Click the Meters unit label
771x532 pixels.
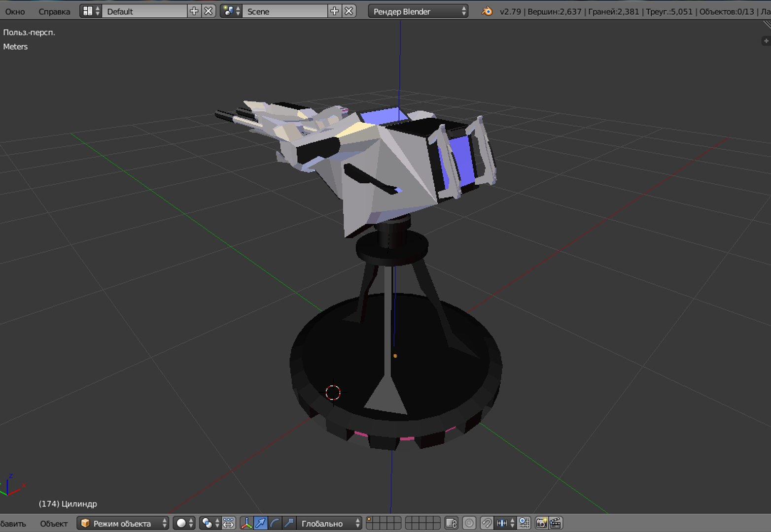15,47
